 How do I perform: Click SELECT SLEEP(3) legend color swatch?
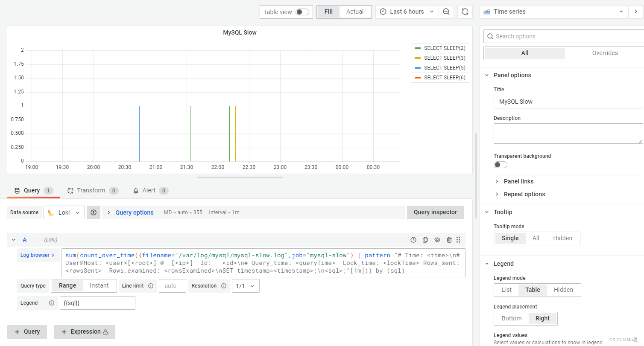(x=418, y=58)
